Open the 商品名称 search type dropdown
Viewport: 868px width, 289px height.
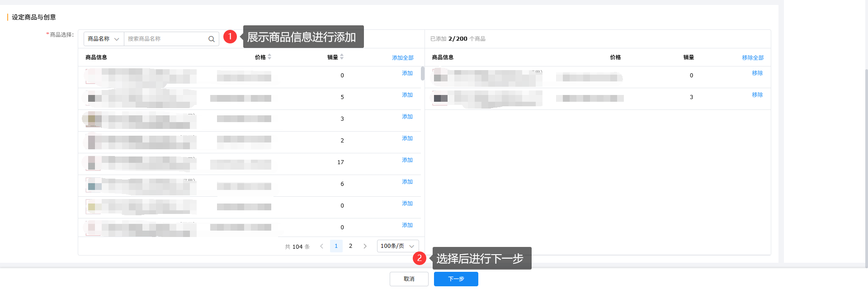(x=104, y=39)
